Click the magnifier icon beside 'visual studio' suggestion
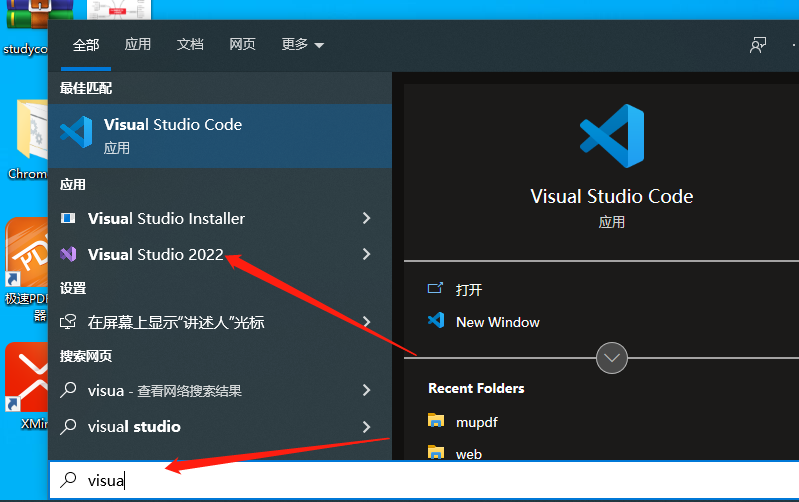The image size is (799, 502). pyautogui.click(x=68, y=427)
